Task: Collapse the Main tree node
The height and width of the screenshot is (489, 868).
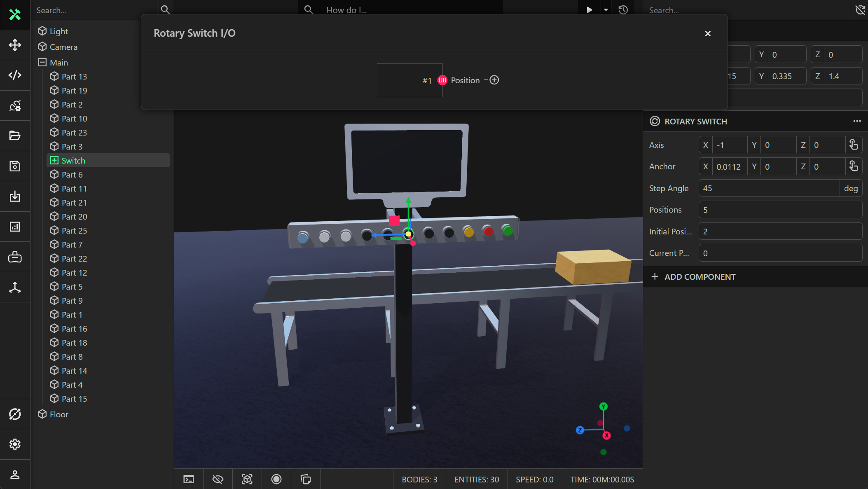Action: point(42,62)
